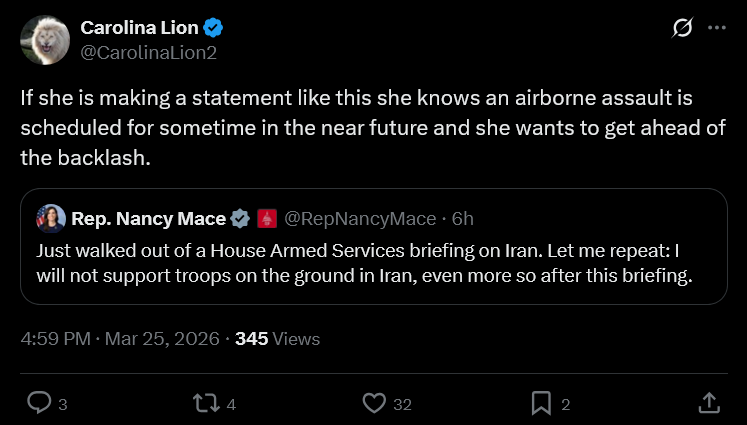Click the reply speech bubble icon
This screenshot has width=747, height=425.
[x=39, y=403]
